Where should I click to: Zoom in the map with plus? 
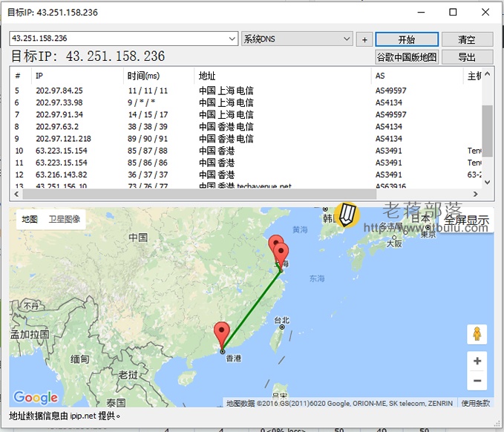[477, 361]
